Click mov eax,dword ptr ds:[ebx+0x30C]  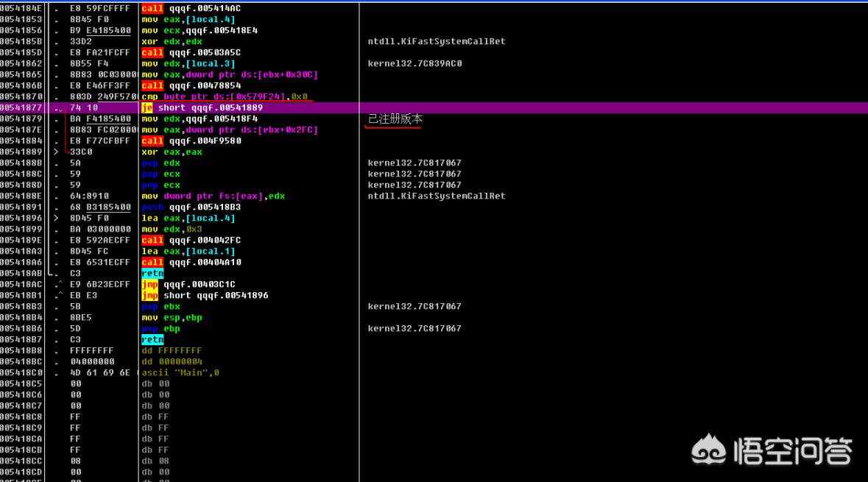[230, 75]
